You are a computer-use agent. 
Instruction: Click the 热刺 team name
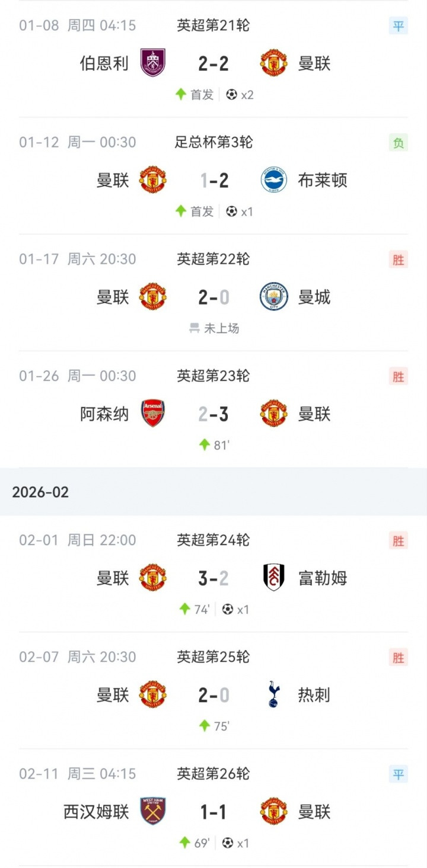pyautogui.click(x=314, y=694)
